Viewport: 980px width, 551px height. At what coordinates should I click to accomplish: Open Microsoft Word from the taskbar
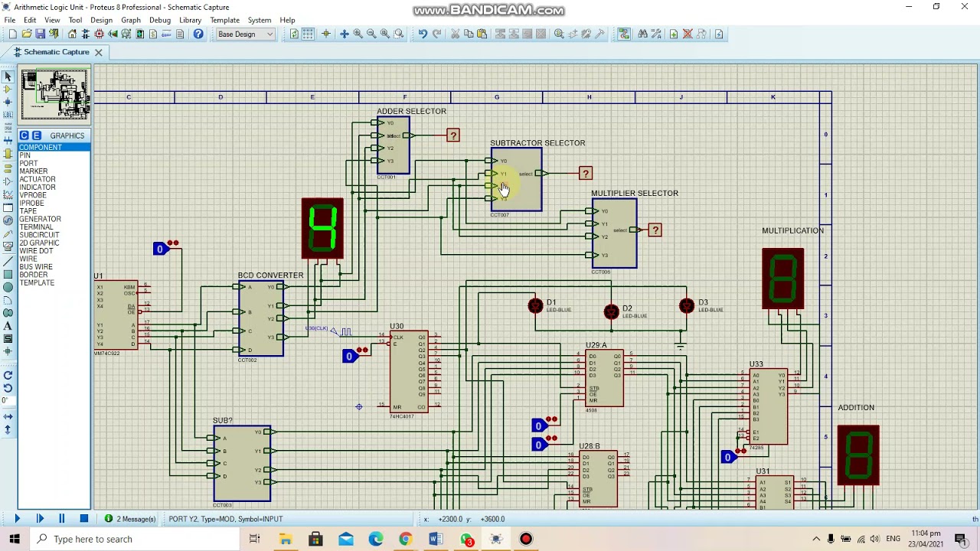tap(436, 539)
